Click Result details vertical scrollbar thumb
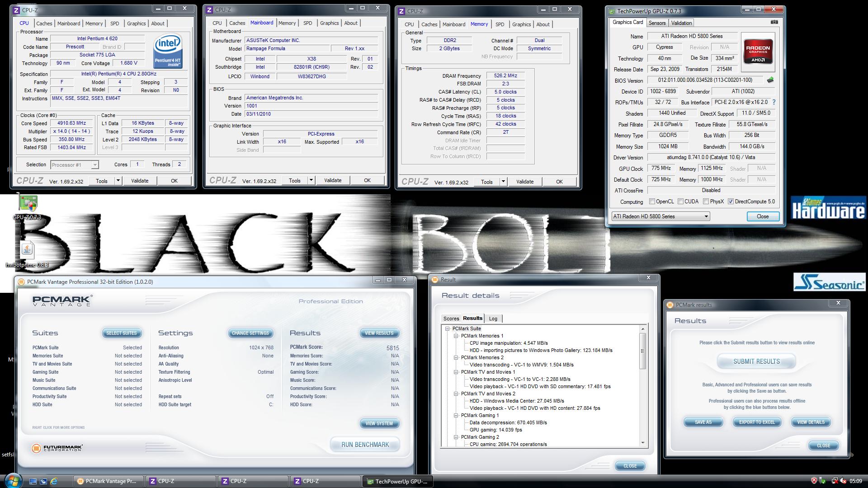The height and width of the screenshot is (488, 868). [643, 351]
